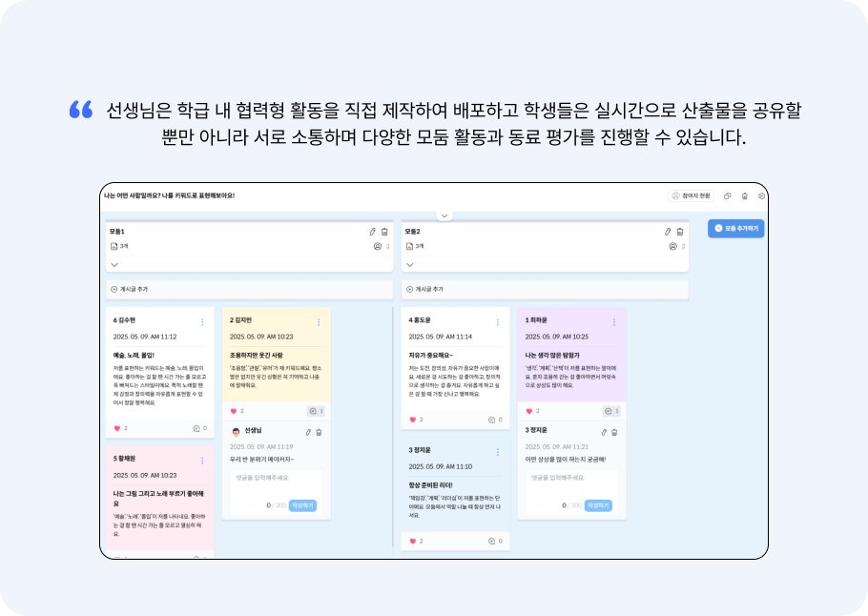Toggle the comment section on 김지민's post
868x616 pixels.
click(316, 411)
